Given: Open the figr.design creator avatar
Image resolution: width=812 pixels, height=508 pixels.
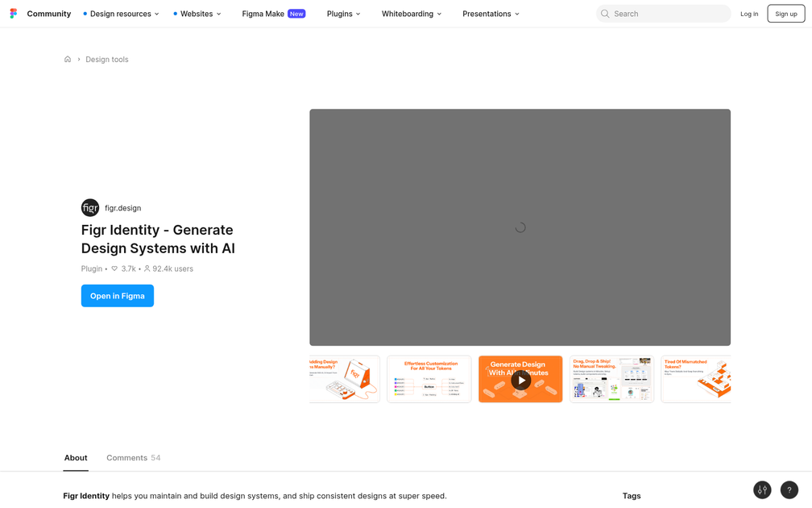Looking at the screenshot, I should 89,207.
